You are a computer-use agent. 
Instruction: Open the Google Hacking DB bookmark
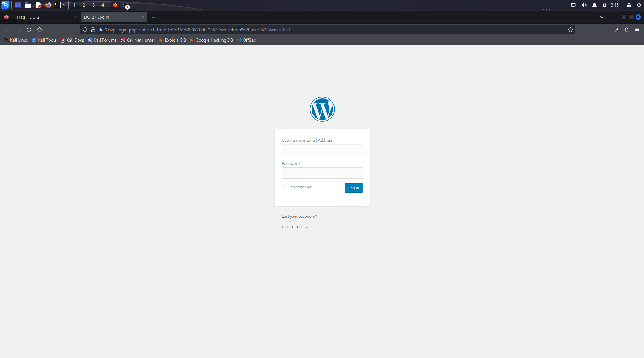[x=211, y=40]
